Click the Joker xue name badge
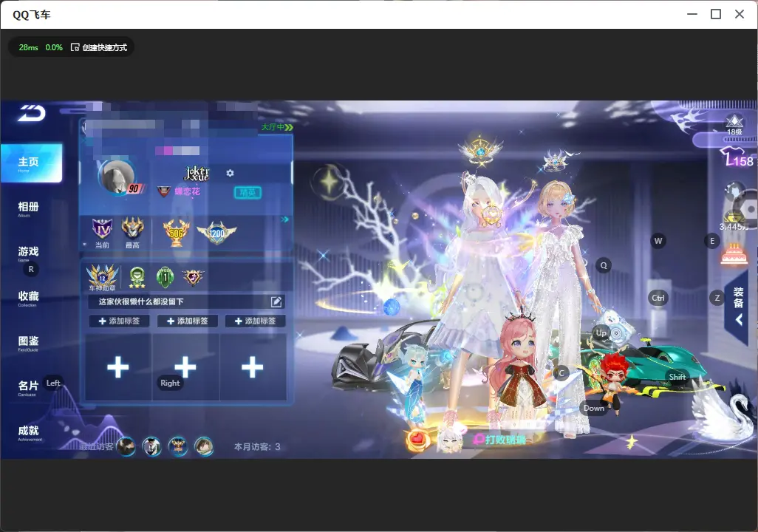The width and height of the screenshot is (758, 532). pyautogui.click(x=197, y=173)
